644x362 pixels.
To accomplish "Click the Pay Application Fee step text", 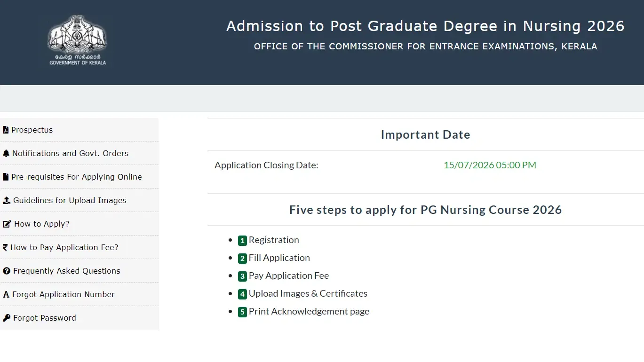I will (289, 275).
